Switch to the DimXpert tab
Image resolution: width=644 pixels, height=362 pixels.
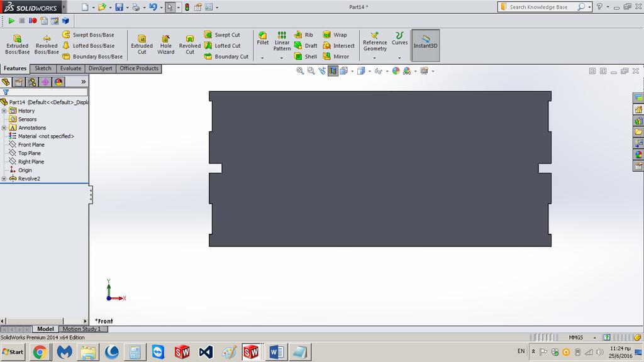100,69
